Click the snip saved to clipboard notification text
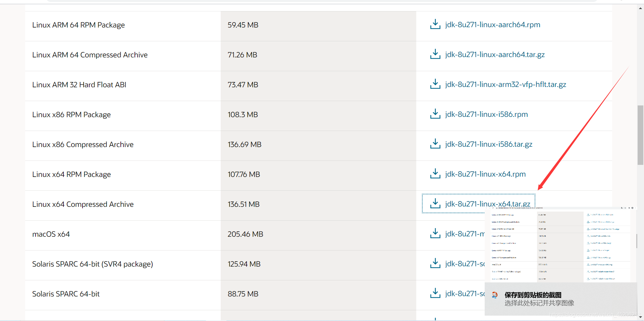The height and width of the screenshot is (321, 644). tap(533, 295)
